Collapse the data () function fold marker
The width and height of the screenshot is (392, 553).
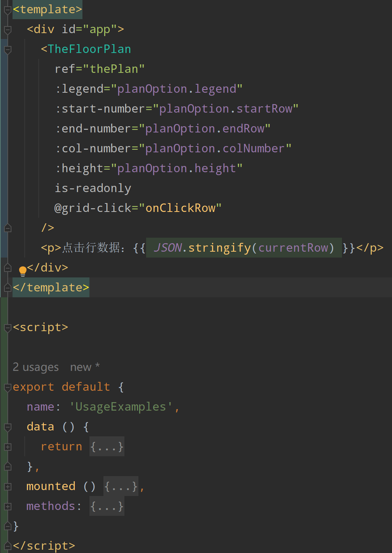coord(7,427)
